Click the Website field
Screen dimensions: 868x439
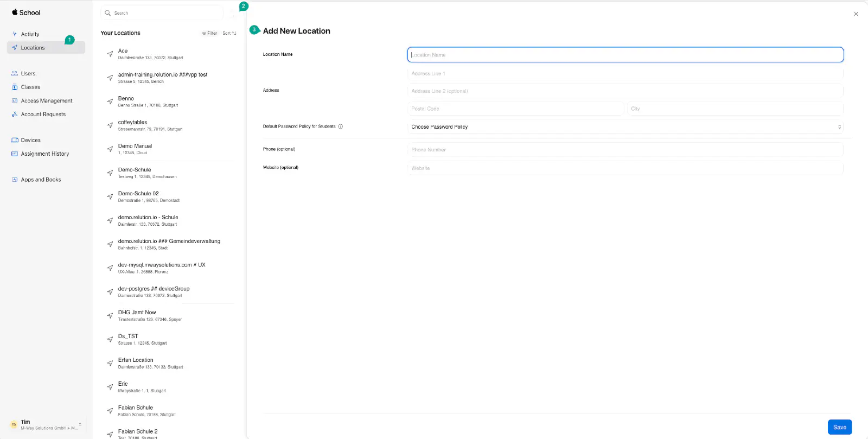tap(625, 168)
